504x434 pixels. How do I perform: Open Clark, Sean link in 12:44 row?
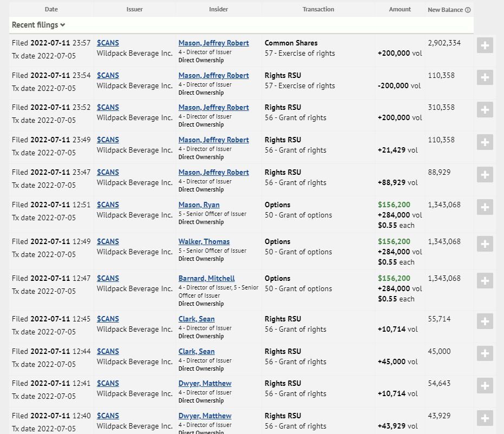click(x=197, y=351)
